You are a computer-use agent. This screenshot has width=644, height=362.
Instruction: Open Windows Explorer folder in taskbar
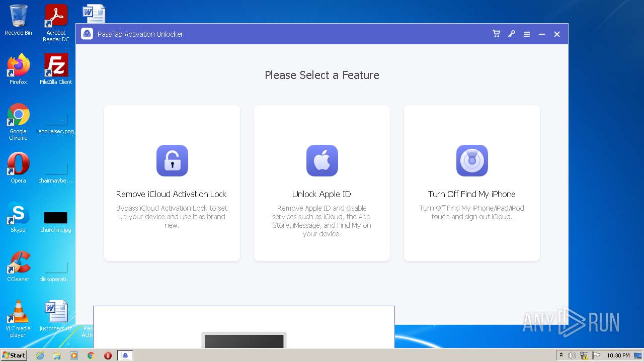click(x=57, y=355)
